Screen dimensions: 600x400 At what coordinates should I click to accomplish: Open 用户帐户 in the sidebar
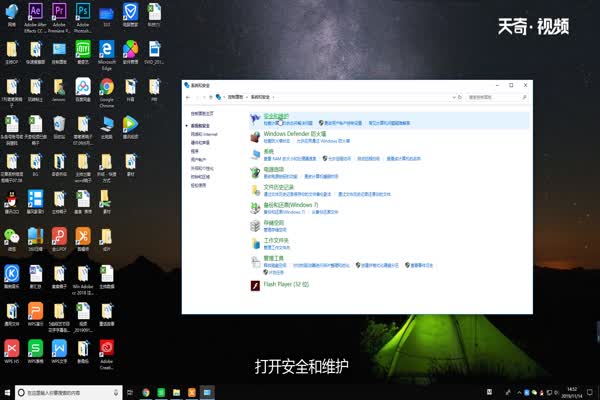pos(198,160)
